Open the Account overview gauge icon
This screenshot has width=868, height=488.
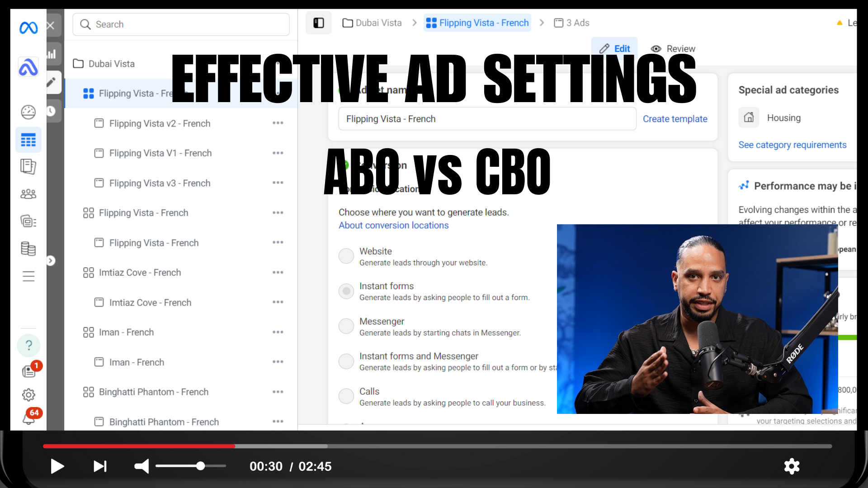click(x=28, y=112)
